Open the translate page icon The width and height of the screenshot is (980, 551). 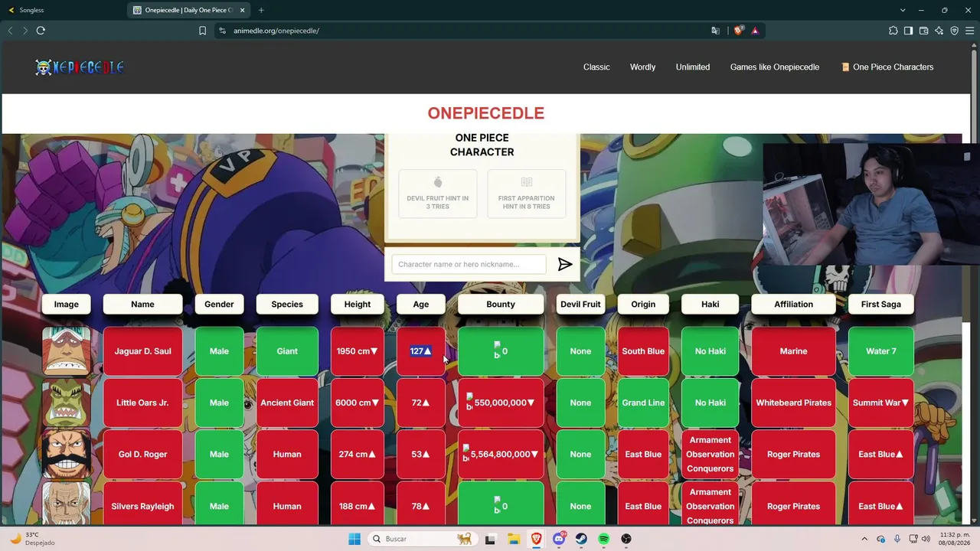click(x=715, y=31)
